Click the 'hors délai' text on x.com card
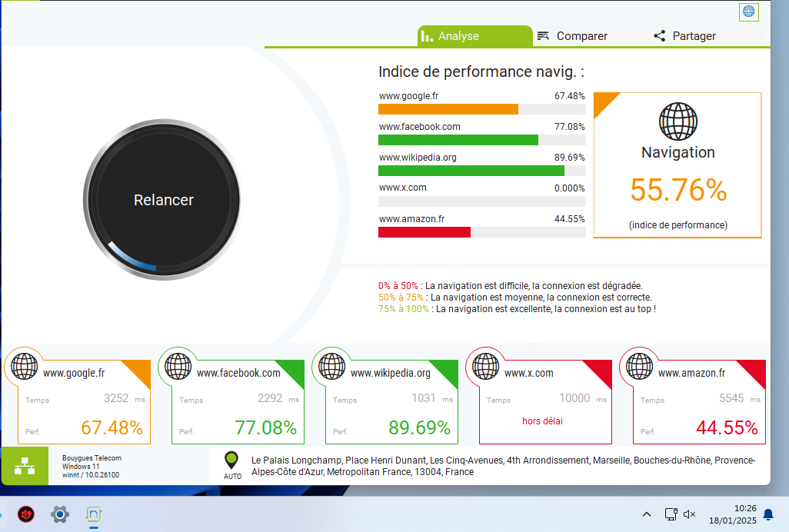The image size is (789, 532). pos(542,421)
